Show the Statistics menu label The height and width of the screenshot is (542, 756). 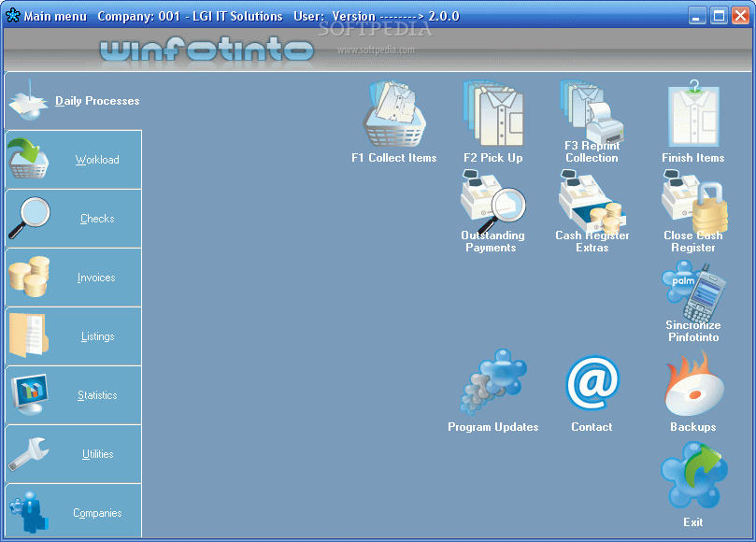click(x=97, y=395)
